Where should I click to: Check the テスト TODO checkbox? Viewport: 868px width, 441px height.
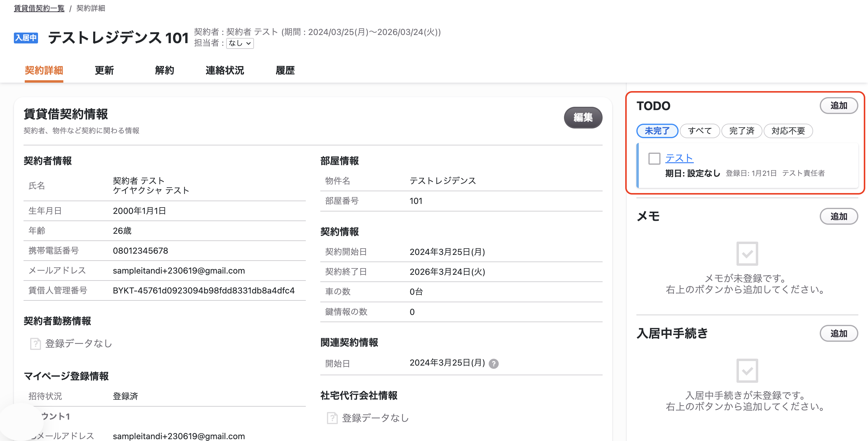click(x=654, y=158)
